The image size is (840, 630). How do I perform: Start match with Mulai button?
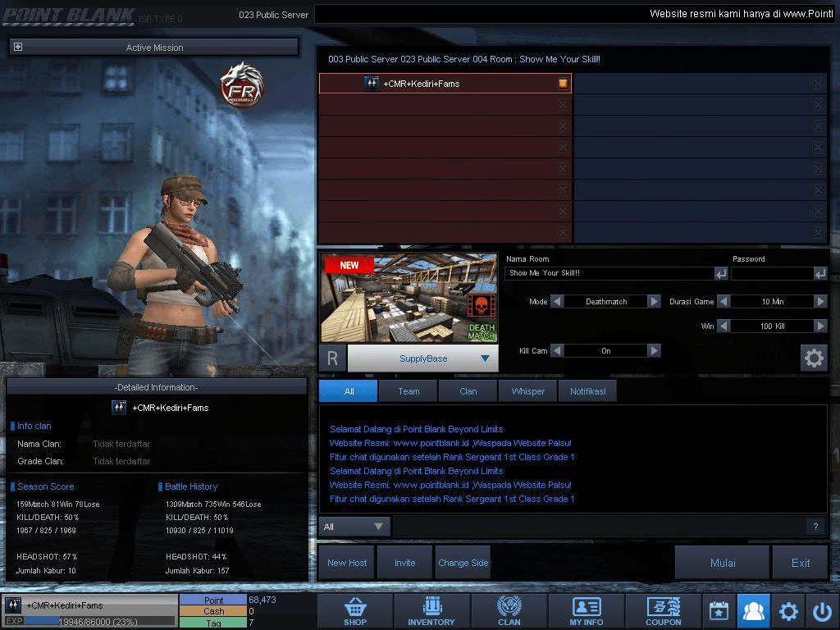[723, 563]
